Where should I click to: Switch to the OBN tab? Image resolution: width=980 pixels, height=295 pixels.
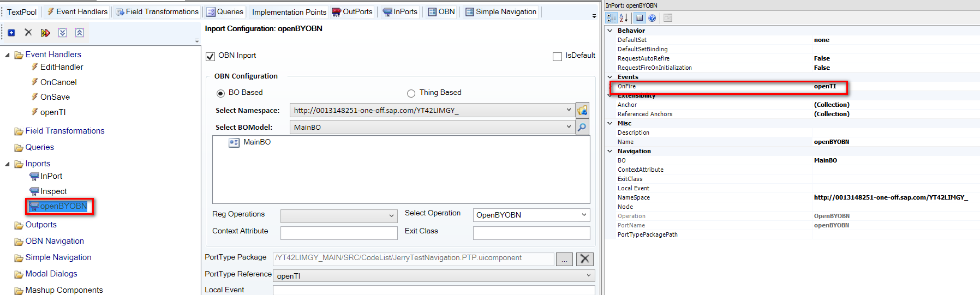[x=441, y=11]
